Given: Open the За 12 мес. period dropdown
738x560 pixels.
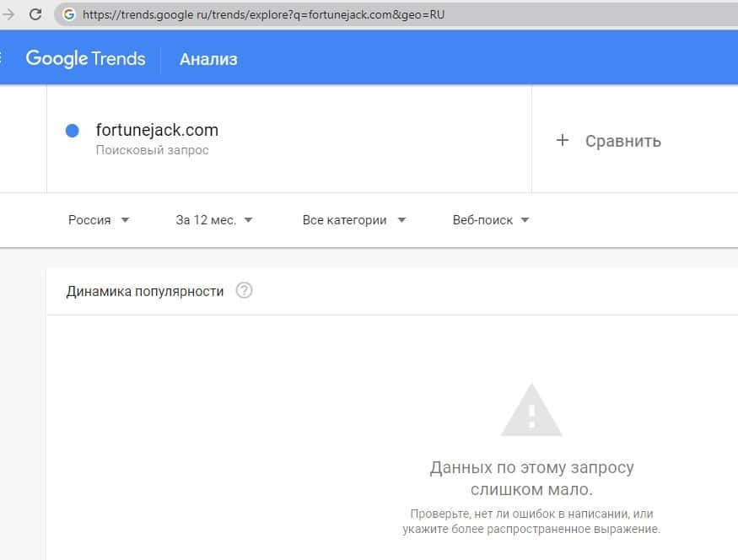Looking at the screenshot, I should pyautogui.click(x=214, y=220).
